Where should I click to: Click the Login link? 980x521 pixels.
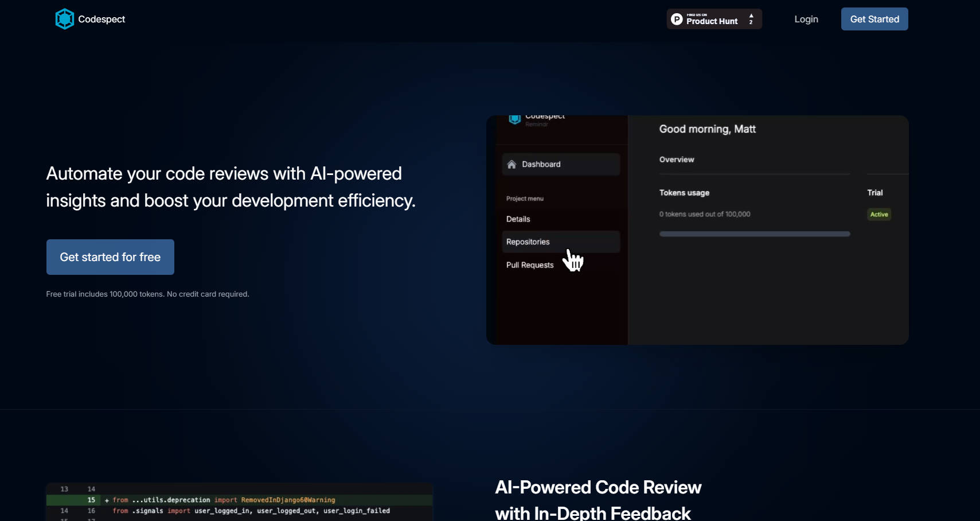[806, 19]
